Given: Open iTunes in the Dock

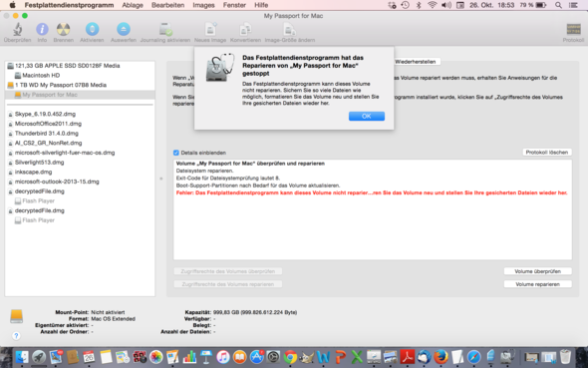Looking at the screenshot, I should 223,357.
